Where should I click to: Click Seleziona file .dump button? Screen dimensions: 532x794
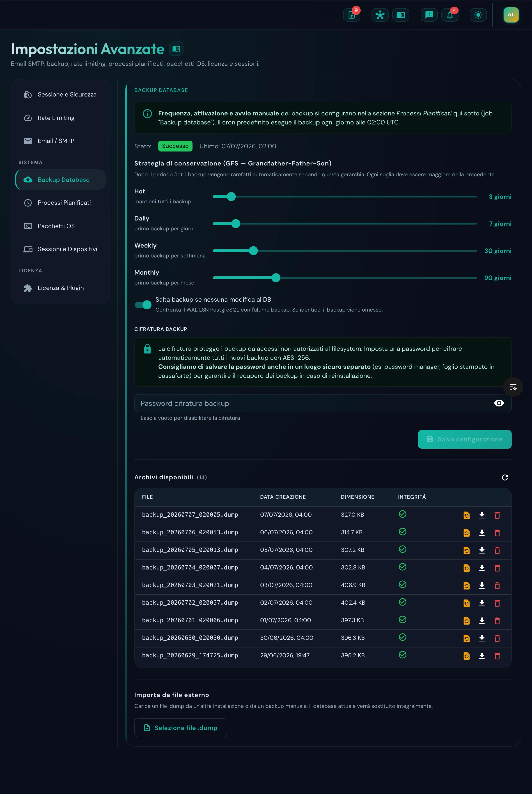tap(181, 728)
